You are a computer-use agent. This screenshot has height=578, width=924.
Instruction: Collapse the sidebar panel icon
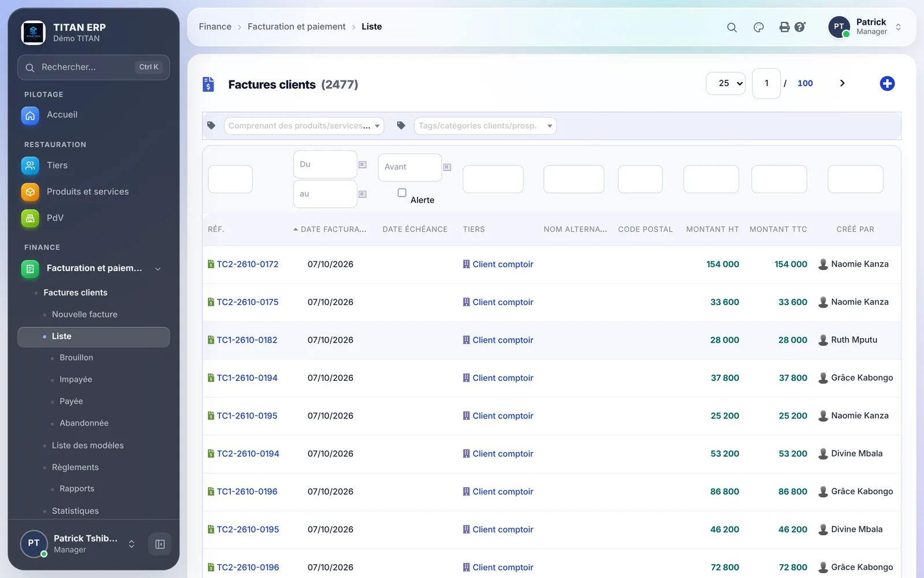pos(160,544)
